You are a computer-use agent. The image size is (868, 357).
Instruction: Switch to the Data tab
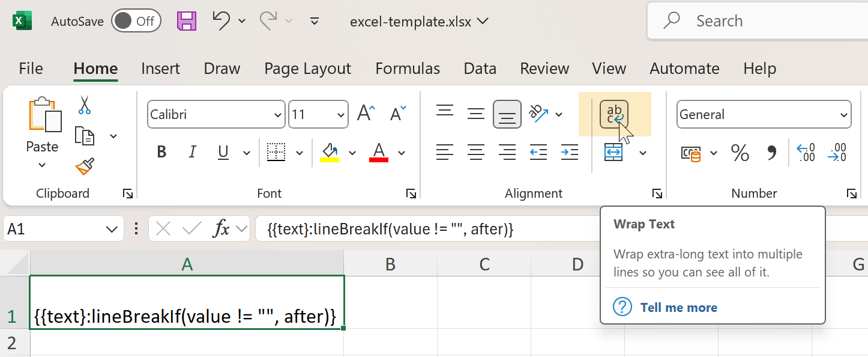[480, 69]
